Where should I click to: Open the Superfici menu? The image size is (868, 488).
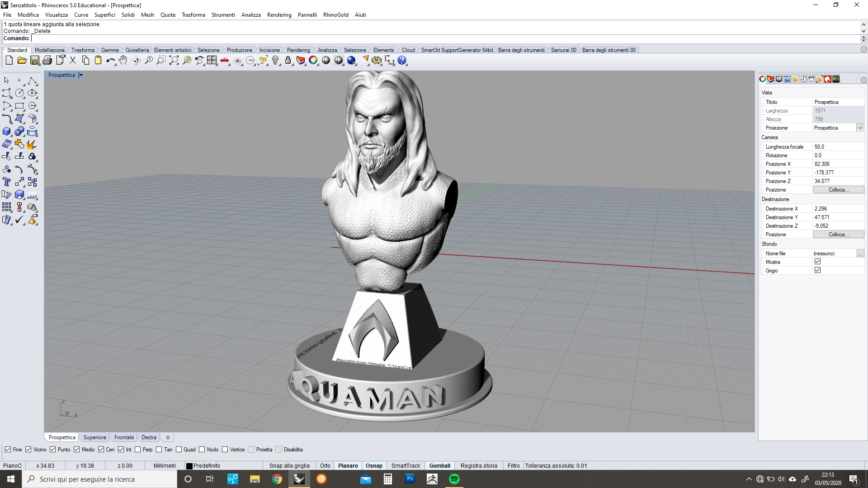[x=104, y=15]
